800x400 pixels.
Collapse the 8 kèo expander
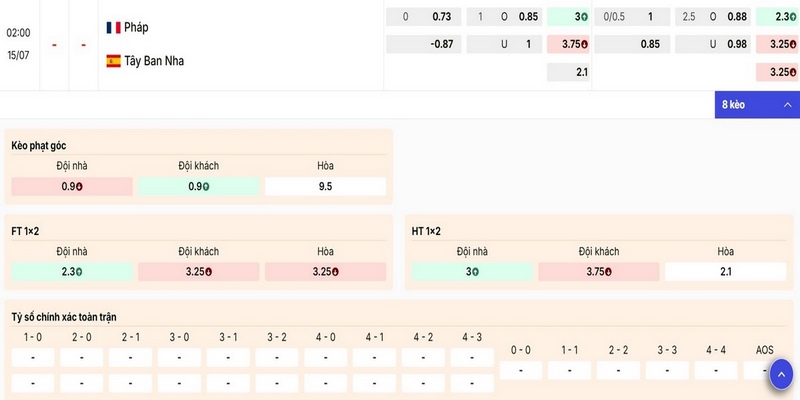click(x=757, y=105)
